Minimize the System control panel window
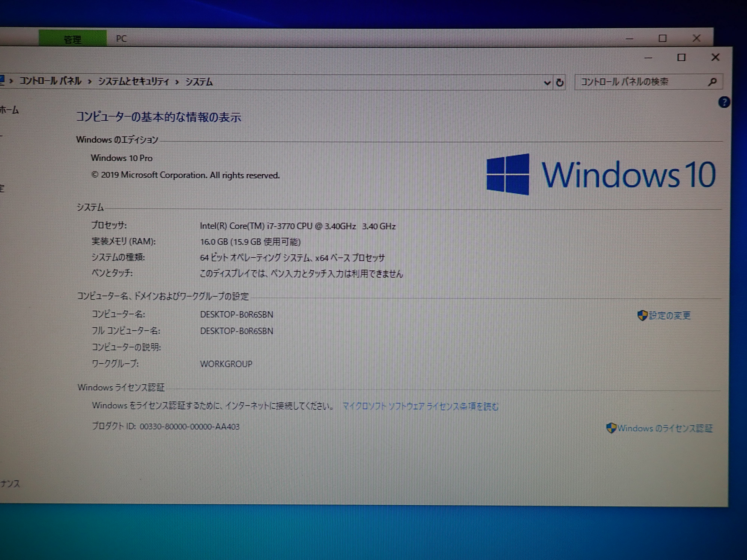Screen dimensions: 747x560 point(648,58)
